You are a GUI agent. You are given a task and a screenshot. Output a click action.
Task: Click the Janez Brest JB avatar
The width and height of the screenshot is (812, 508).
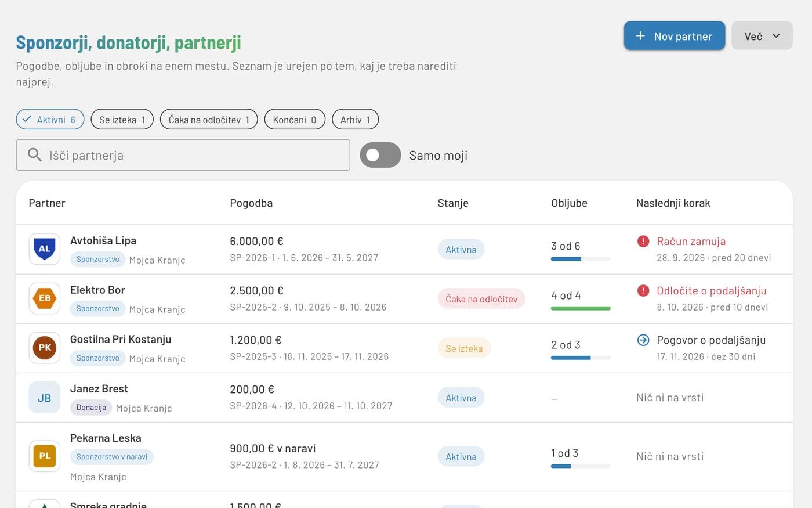pos(45,398)
